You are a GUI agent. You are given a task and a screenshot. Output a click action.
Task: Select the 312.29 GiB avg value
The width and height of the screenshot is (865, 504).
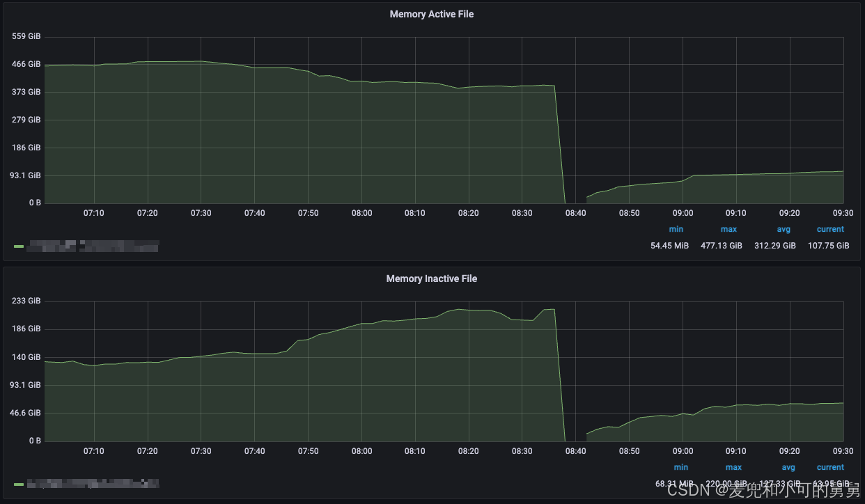point(775,246)
